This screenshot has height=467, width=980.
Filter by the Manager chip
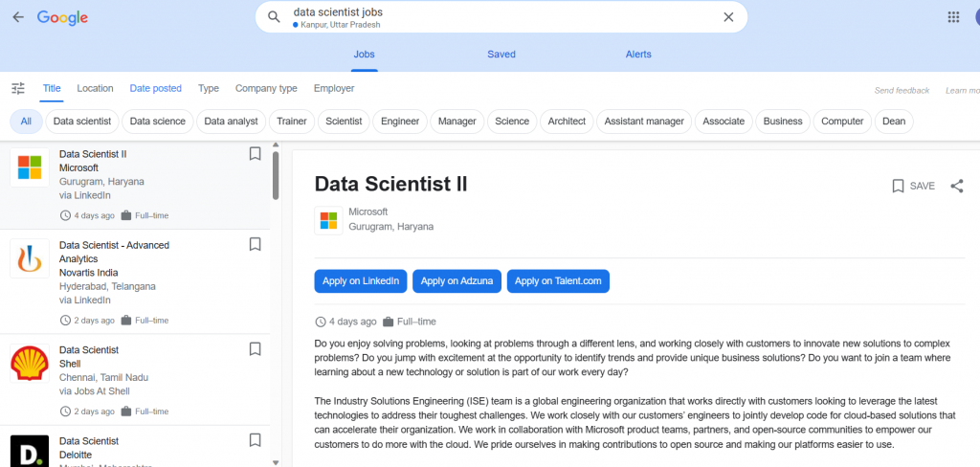point(457,122)
